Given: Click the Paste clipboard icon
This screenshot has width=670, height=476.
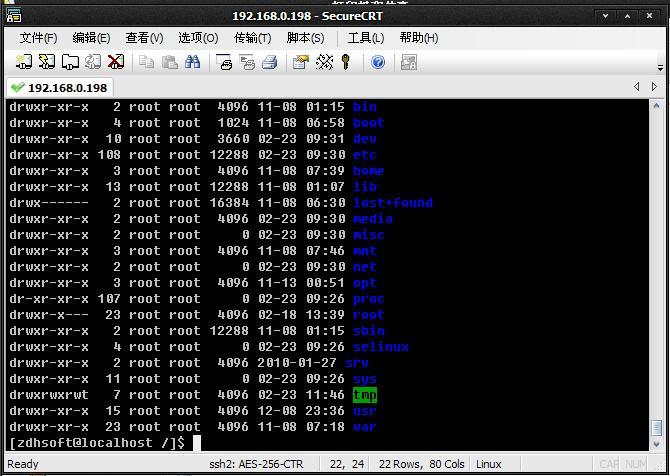Looking at the screenshot, I should (170, 62).
